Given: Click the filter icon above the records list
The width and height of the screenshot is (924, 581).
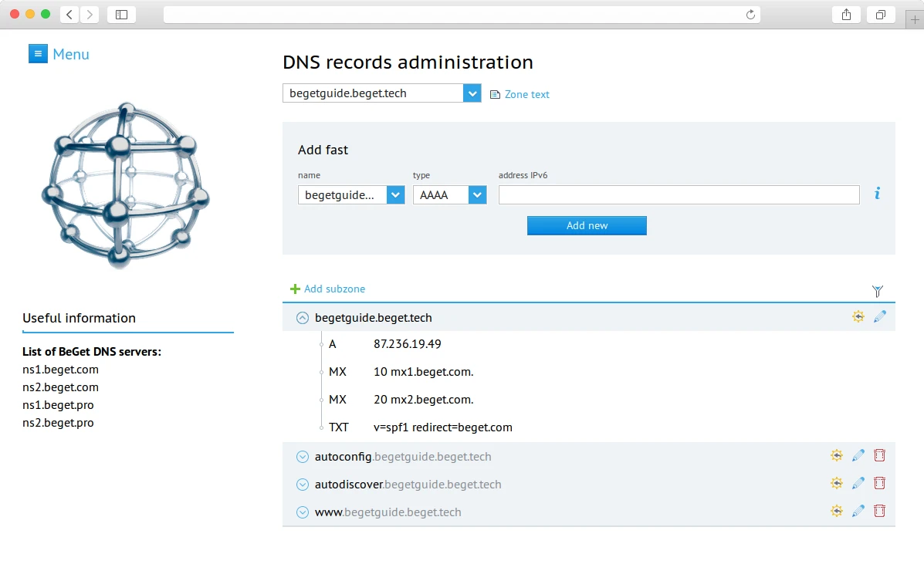Looking at the screenshot, I should (878, 292).
